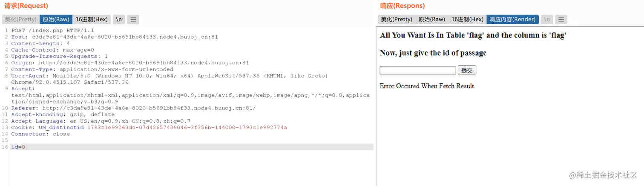
Task: Click the Cache-Control: max-age=0 line
Action: pos(53,50)
